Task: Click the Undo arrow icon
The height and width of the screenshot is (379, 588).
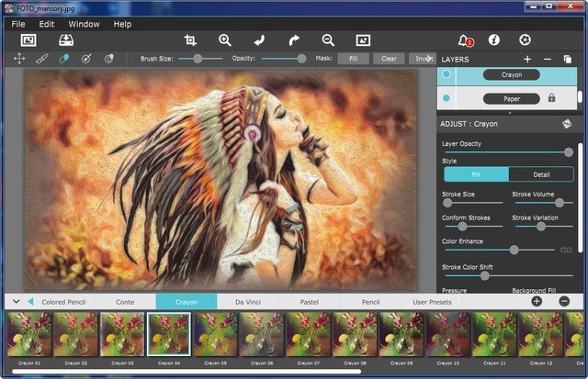Action: (259, 40)
